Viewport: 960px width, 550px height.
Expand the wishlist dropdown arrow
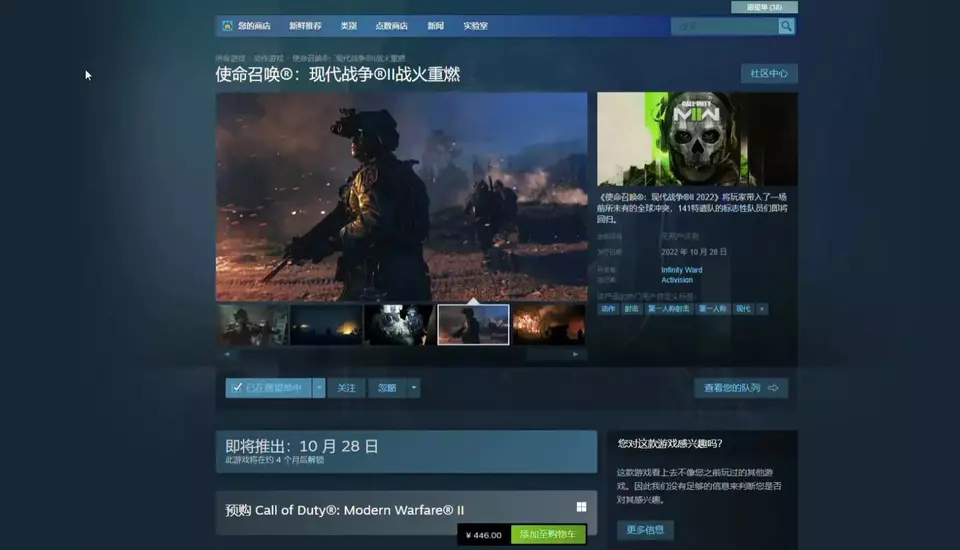[319, 388]
